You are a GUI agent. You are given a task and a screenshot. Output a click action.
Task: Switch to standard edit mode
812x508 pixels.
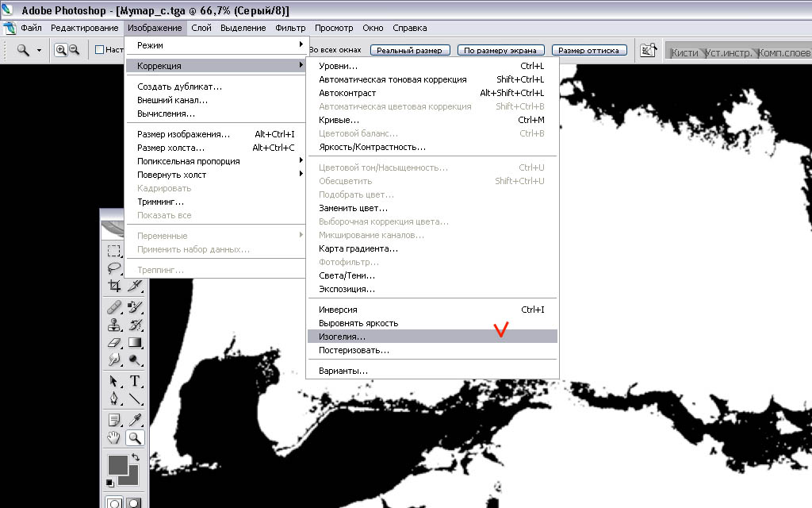click(x=114, y=502)
